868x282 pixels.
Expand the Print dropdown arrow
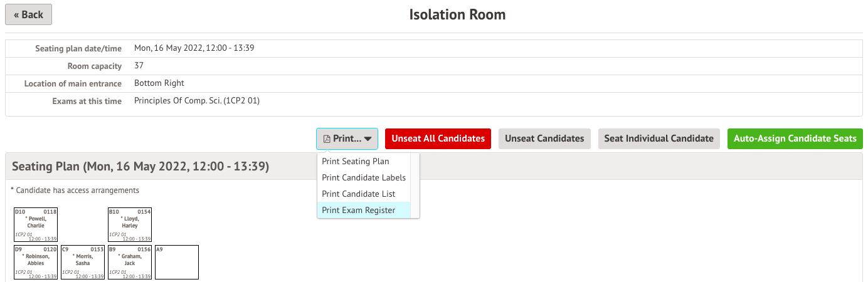[x=368, y=139]
